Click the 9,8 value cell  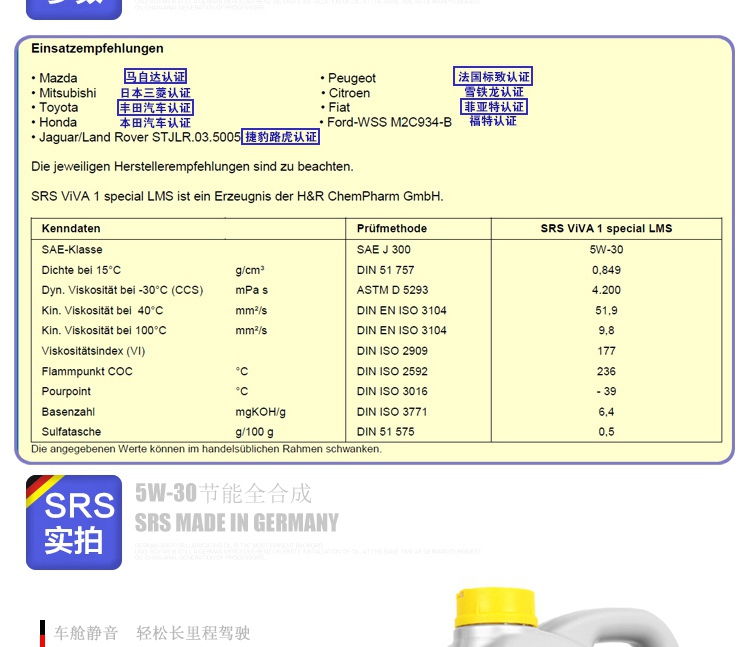(606, 330)
